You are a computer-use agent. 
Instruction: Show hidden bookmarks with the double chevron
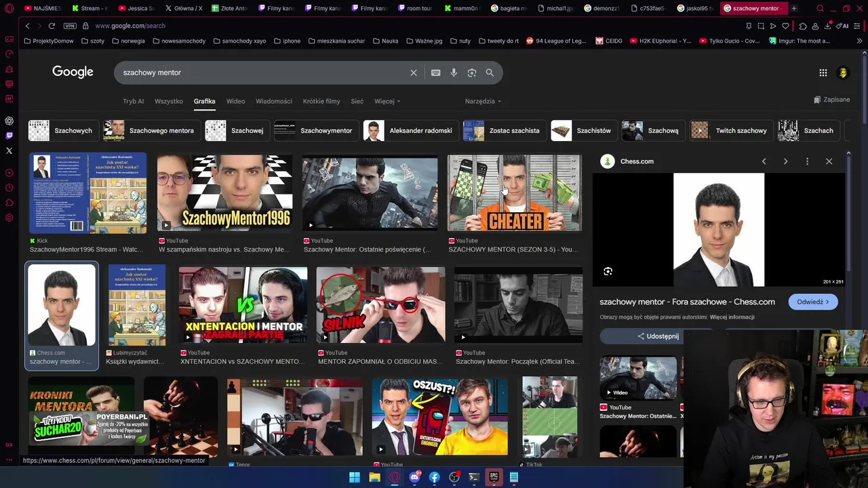coord(859,41)
